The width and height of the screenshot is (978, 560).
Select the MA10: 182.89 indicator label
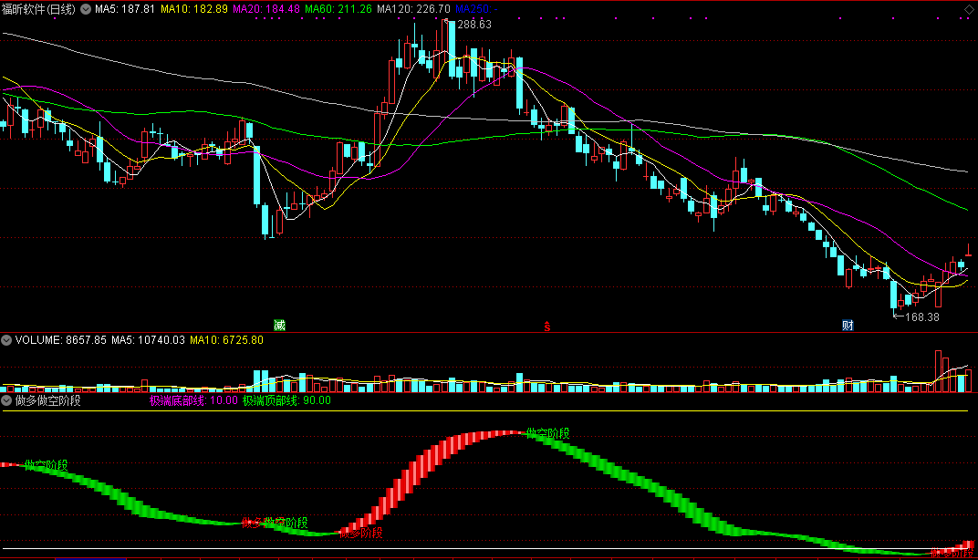tap(194, 9)
